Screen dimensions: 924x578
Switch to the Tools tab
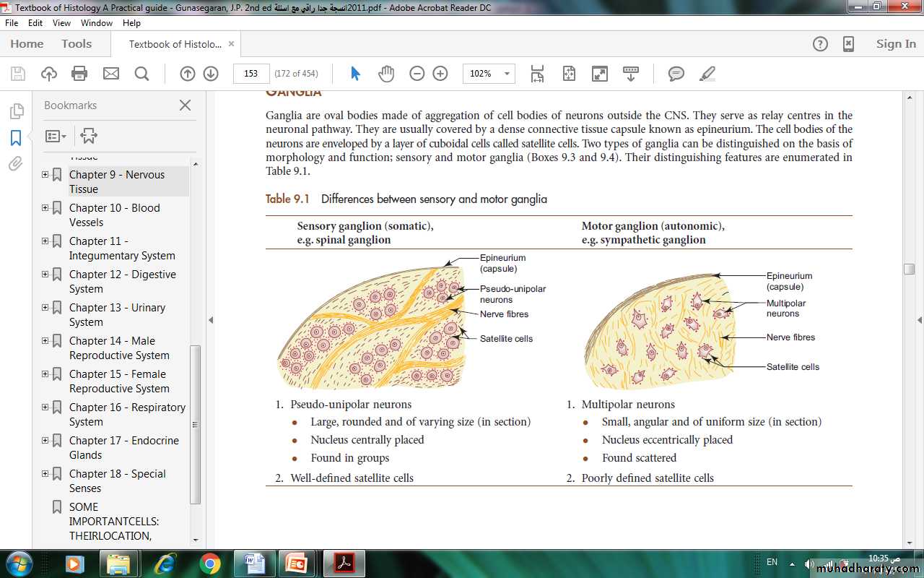click(x=77, y=44)
